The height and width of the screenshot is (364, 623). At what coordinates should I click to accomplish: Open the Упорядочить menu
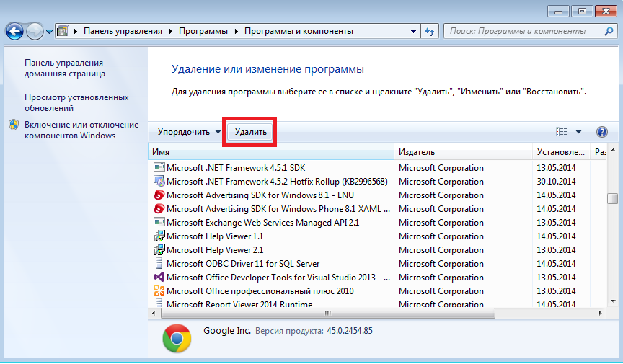coord(189,132)
